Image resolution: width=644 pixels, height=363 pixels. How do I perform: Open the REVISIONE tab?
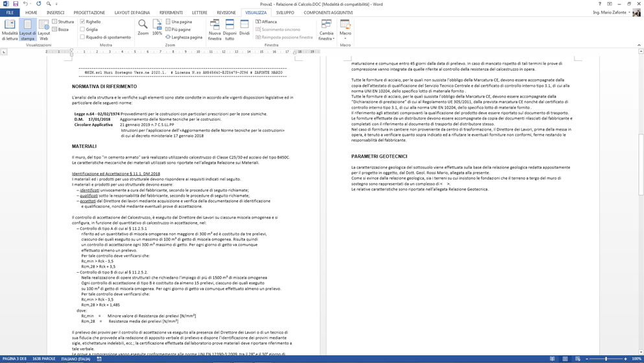(x=226, y=13)
